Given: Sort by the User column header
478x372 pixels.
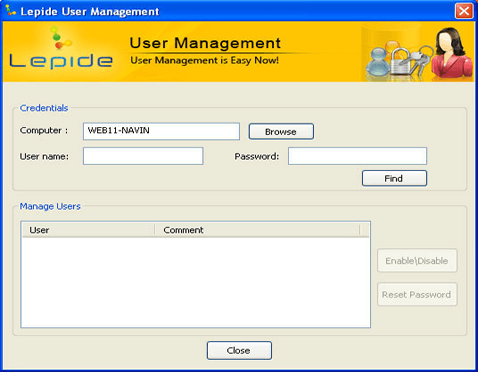Looking at the screenshot, I should click(x=89, y=230).
